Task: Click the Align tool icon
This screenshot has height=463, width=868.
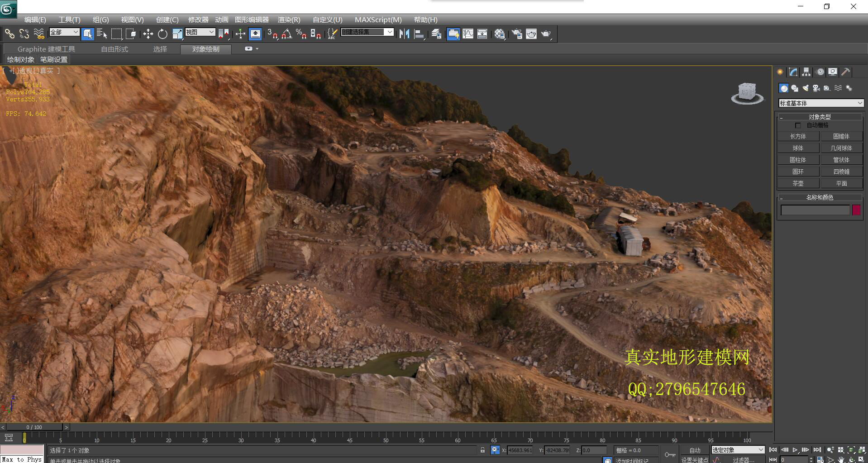Action: coord(419,33)
